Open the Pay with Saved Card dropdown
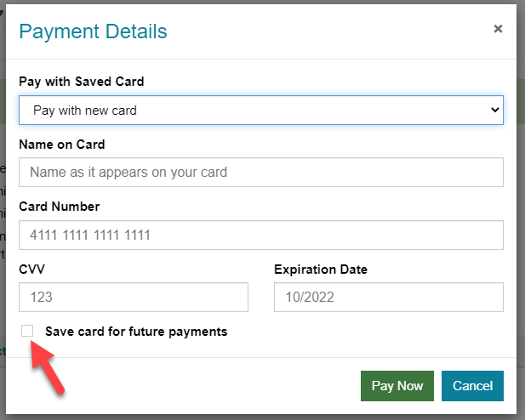 click(261, 111)
